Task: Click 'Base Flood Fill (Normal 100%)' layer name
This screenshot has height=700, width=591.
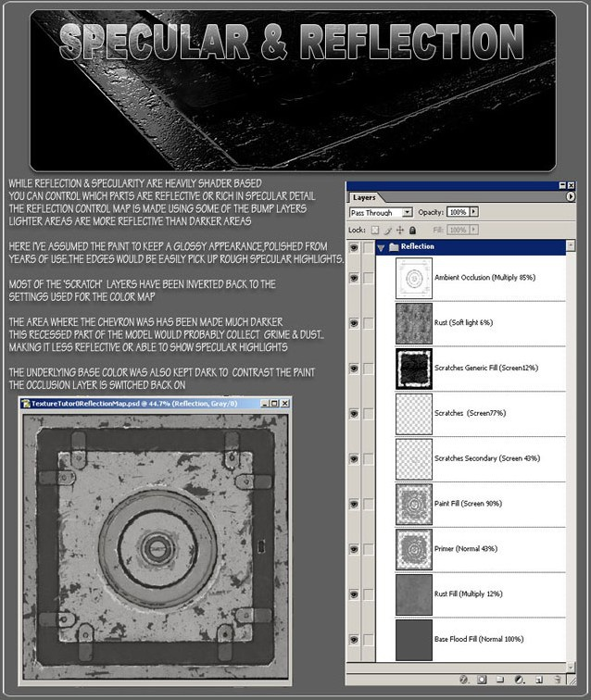Action: 479,639
